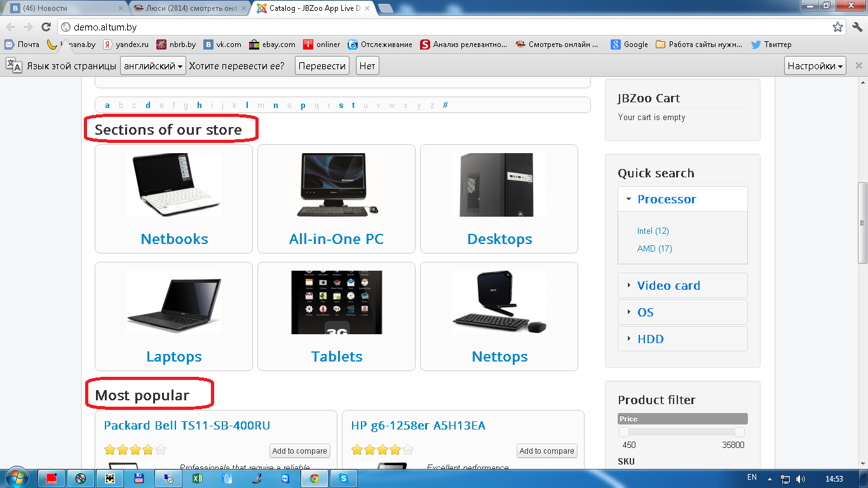The height and width of the screenshot is (488, 868).
Task: Open Skype from the taskbar
Action: coord(344,478)
